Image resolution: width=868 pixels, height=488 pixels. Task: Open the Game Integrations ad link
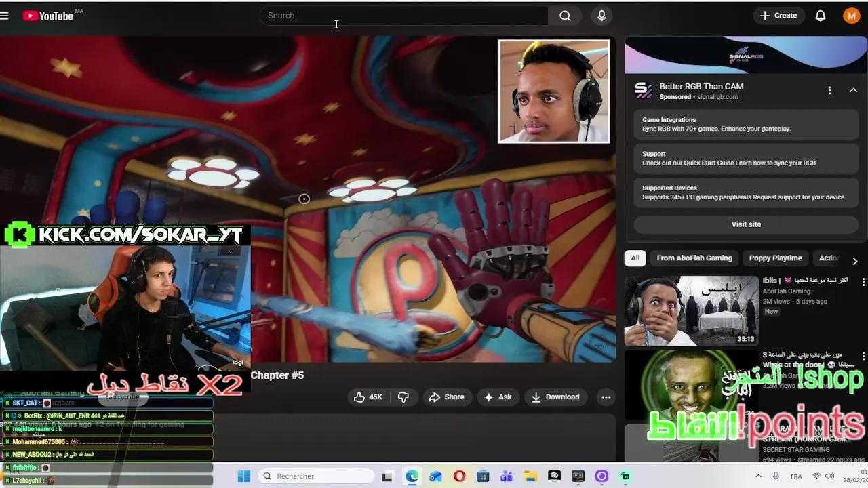746,124
